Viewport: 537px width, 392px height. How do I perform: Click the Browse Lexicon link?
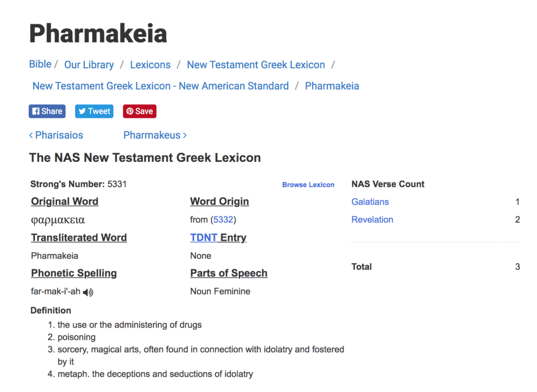pyautogui.click(x=308, y=185)
